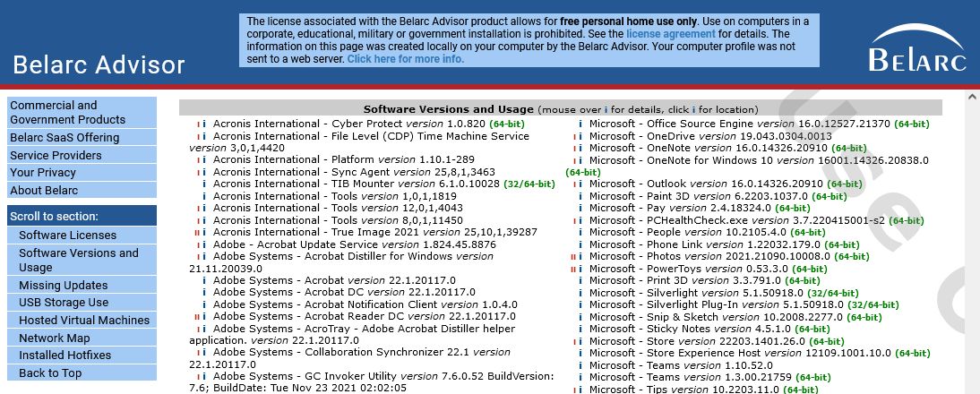This screenshot has height=394, width=980.
Task: Click info icon for Microsoft Snip & Sketch
Action: (580, 317)
